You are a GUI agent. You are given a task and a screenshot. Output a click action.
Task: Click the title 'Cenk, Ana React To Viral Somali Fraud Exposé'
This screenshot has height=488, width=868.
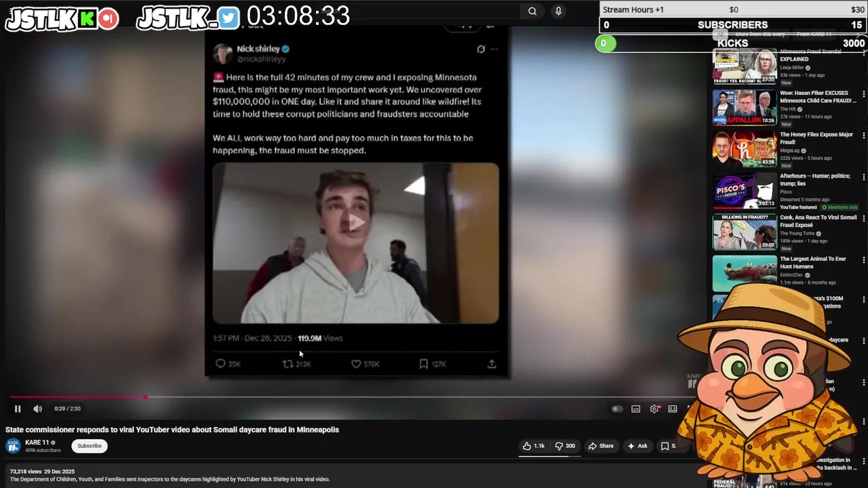tap(818, 221)
